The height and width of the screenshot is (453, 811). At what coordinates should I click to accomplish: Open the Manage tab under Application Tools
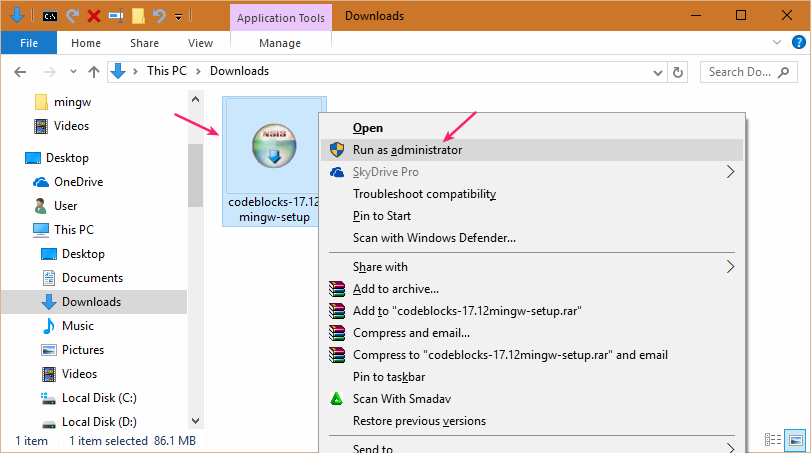coord(280,43)
